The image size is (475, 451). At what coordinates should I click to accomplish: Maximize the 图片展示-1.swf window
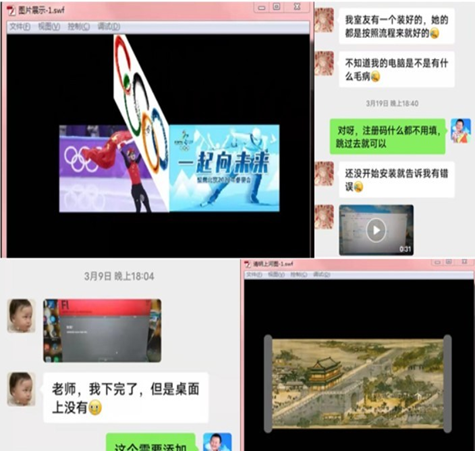click(276, 7)
